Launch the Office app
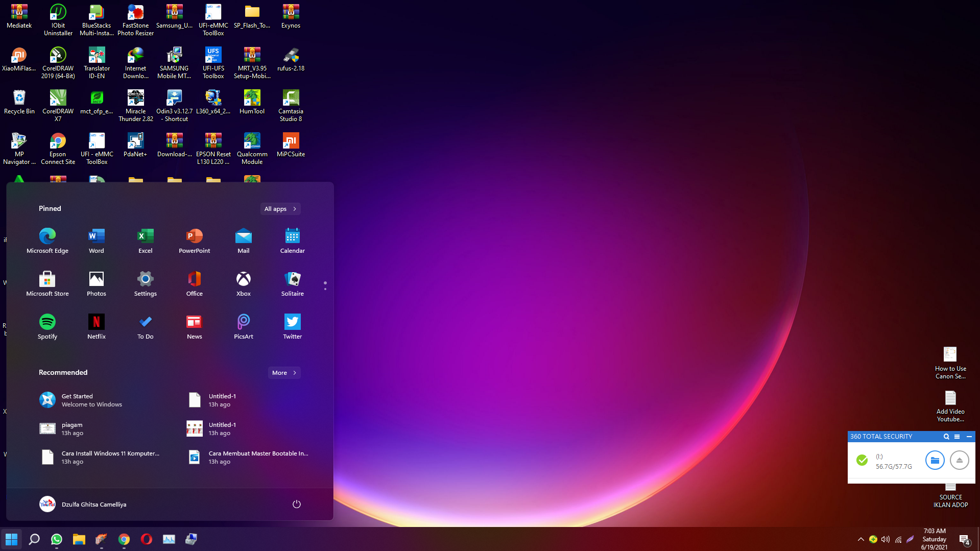This screenshot has height=551, width=980. click(195, 283)
